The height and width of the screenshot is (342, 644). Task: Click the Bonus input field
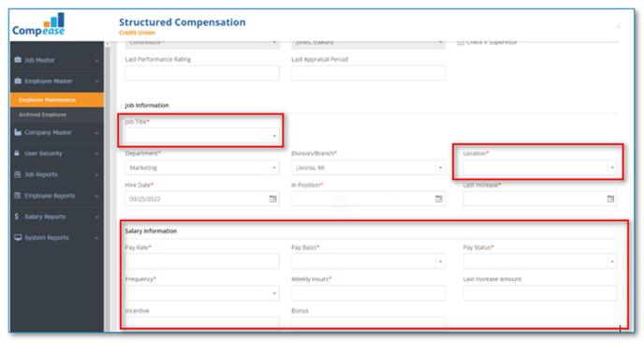click(369, 322)
